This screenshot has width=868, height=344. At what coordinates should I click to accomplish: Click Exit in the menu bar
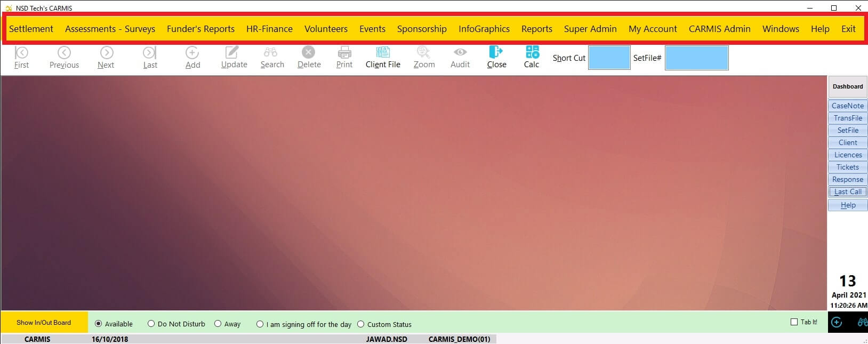point(848,29)
